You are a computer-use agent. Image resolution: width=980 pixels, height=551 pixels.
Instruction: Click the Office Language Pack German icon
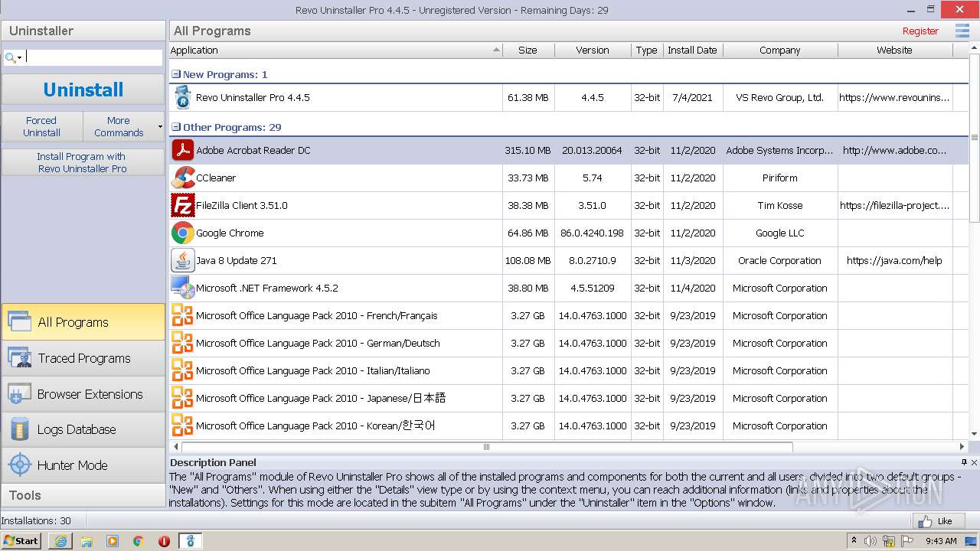pyautogui.click(x=182, y=343)
